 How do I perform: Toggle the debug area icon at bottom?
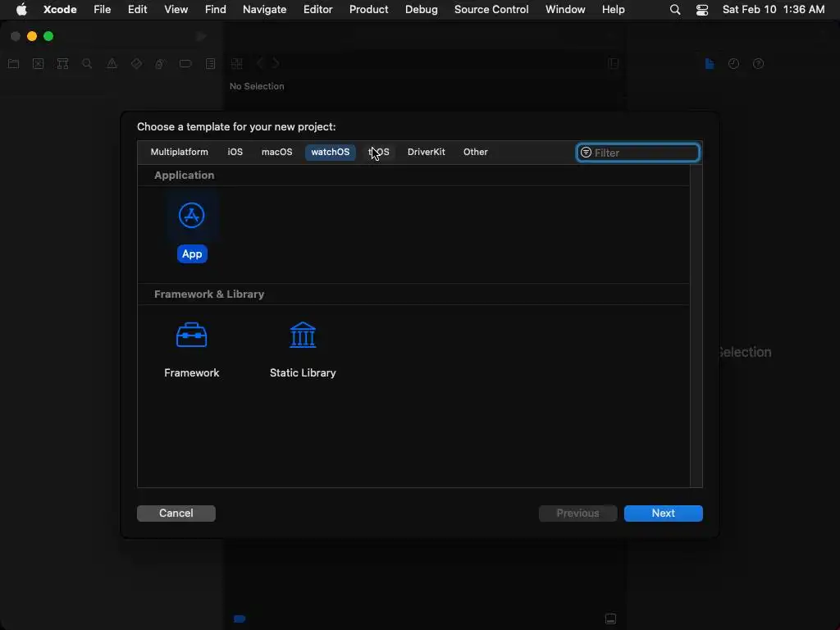[610, 619]
